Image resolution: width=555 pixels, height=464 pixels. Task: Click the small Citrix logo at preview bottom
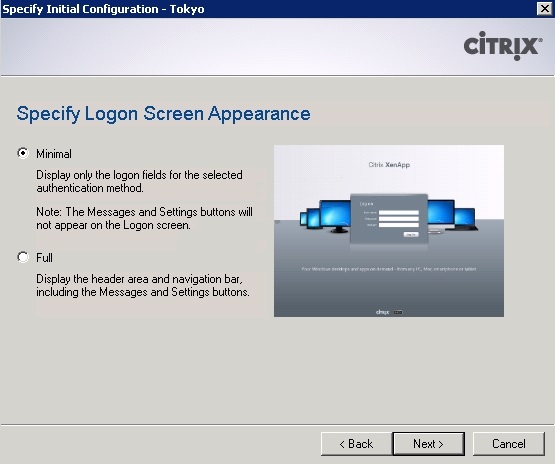(x=389, y=312)
